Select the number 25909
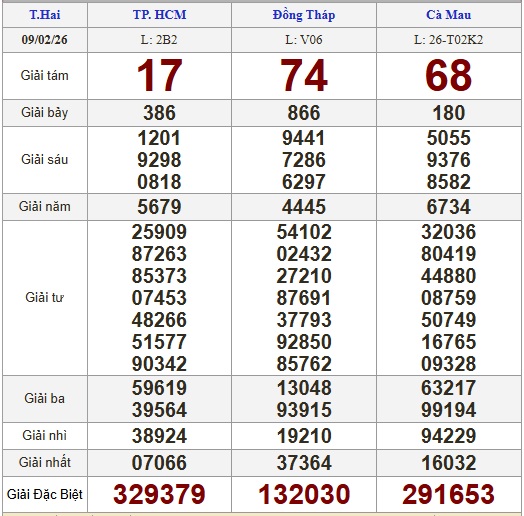Viewport: 524px width, 516px height. (159, 232)
